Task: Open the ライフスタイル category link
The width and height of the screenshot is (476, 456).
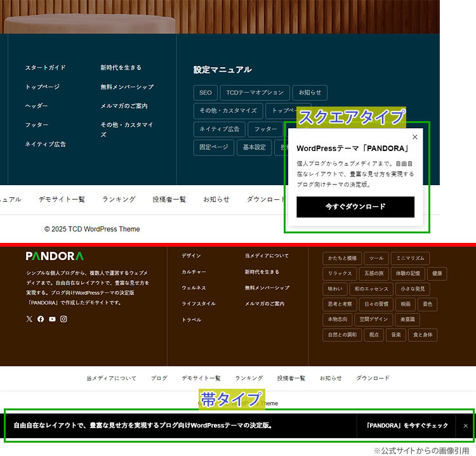Action: 199,303
